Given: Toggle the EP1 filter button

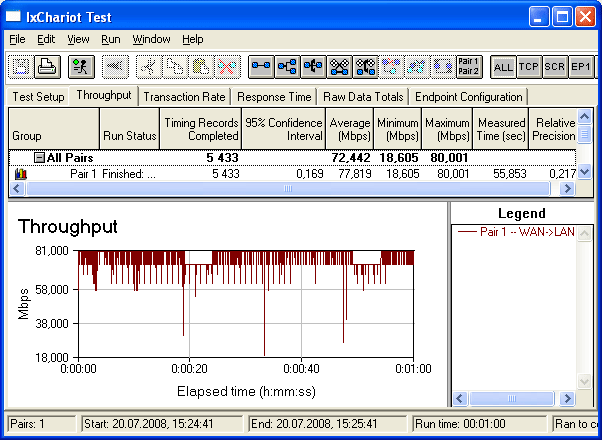Looking at the screenshot, I should (x=581, y=67).
